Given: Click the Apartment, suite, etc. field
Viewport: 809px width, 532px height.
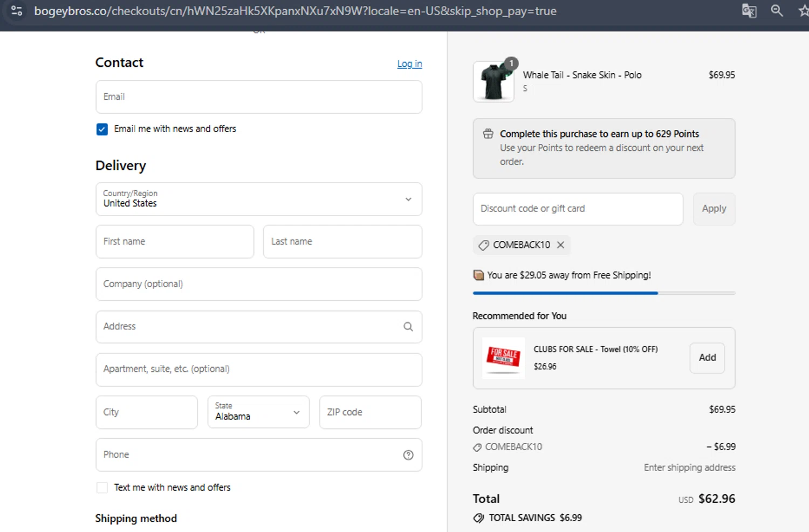Looking at the screenshot, I should point(259,370).
